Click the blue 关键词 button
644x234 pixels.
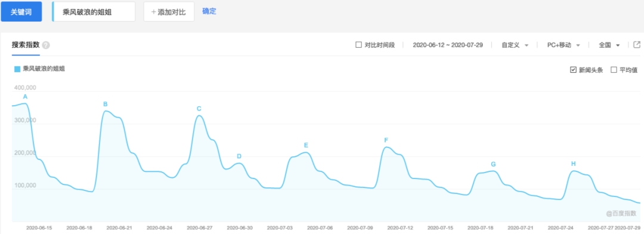tap(21, 11)
